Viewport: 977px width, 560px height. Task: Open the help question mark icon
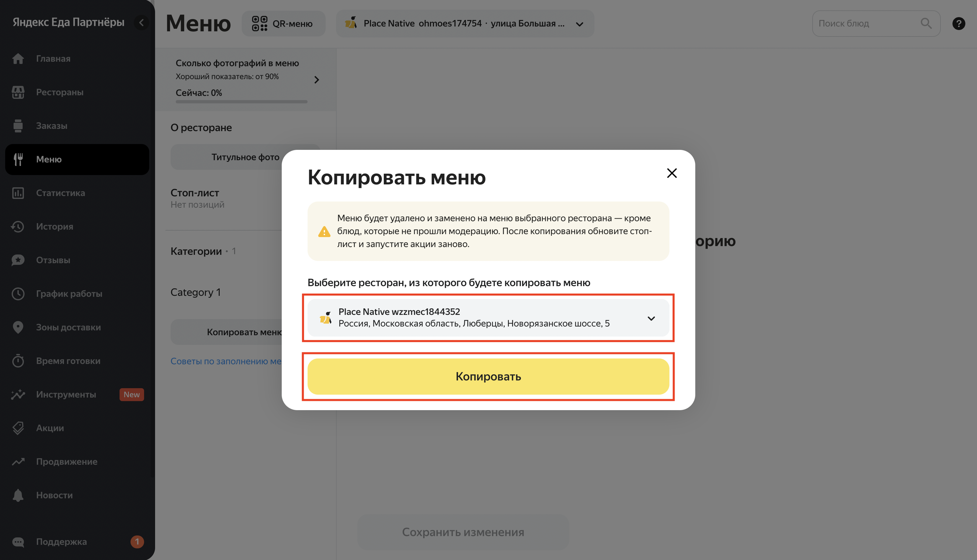coord(959,24)
